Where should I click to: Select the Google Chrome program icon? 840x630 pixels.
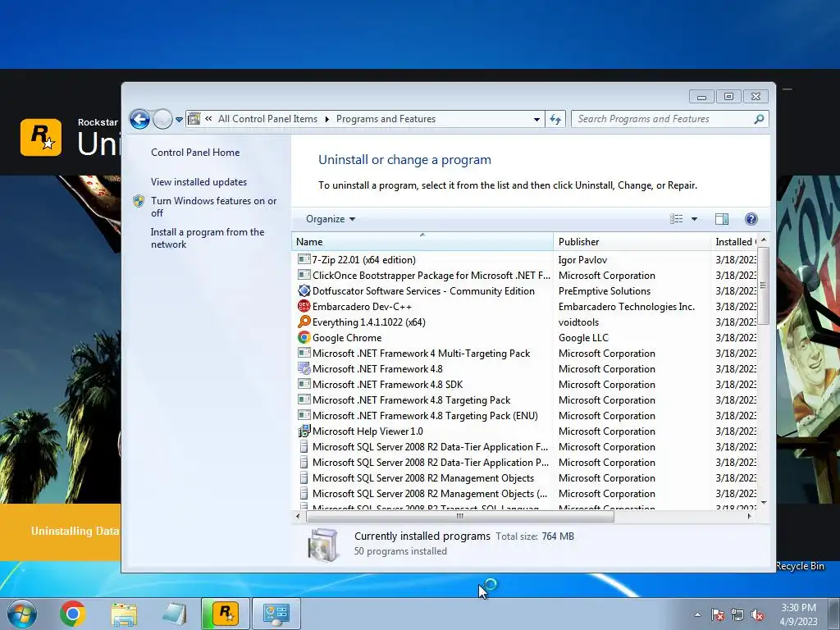[304, 337]
